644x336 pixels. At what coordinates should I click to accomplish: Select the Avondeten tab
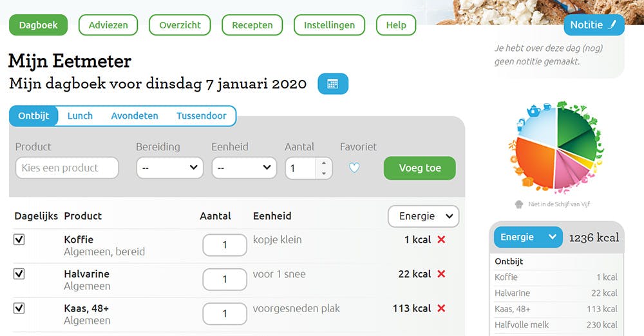pyautogui.click(x=135, y=116)
